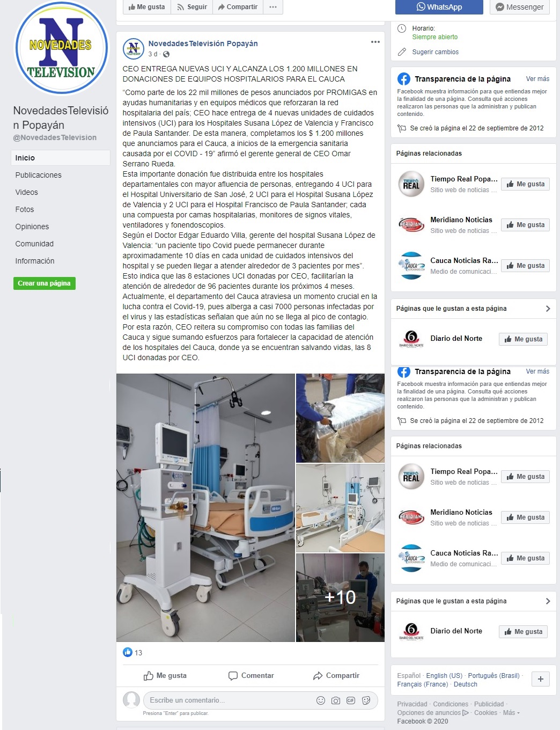Go to the Publicaciones section

tap(39, 175)
